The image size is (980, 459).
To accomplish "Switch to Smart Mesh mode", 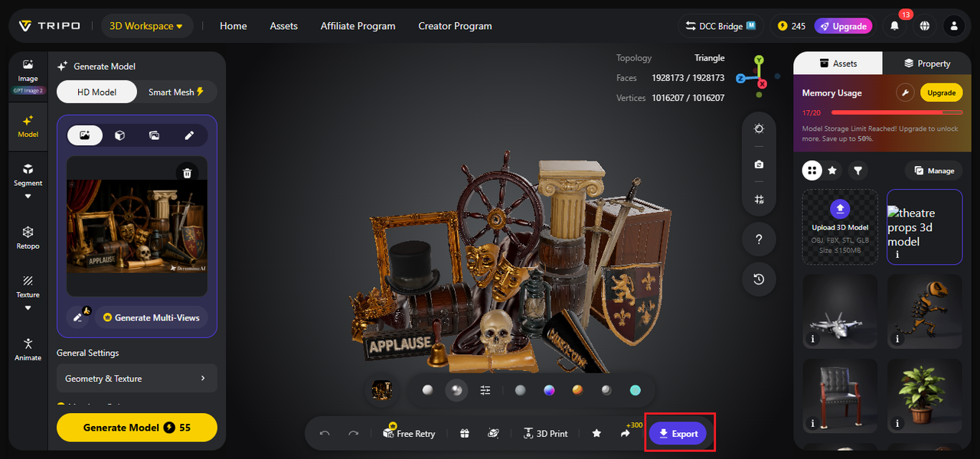I will point(176,92).
